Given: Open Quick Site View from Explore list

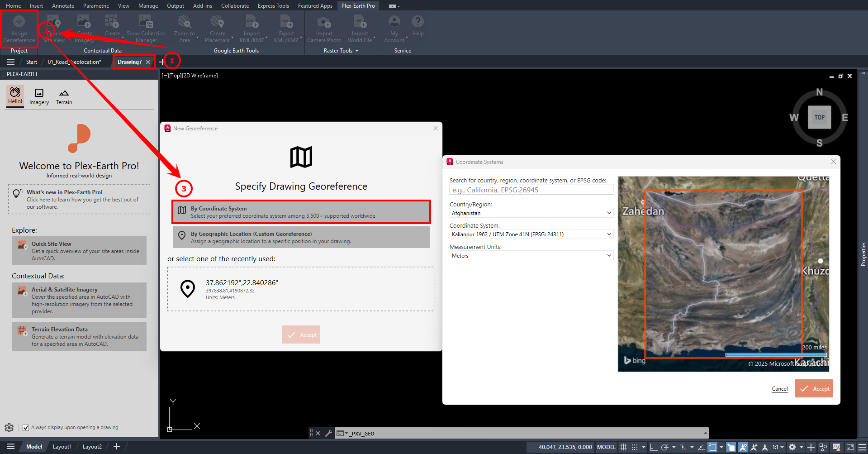Looking at the screenshot, I should pos(79,251).
